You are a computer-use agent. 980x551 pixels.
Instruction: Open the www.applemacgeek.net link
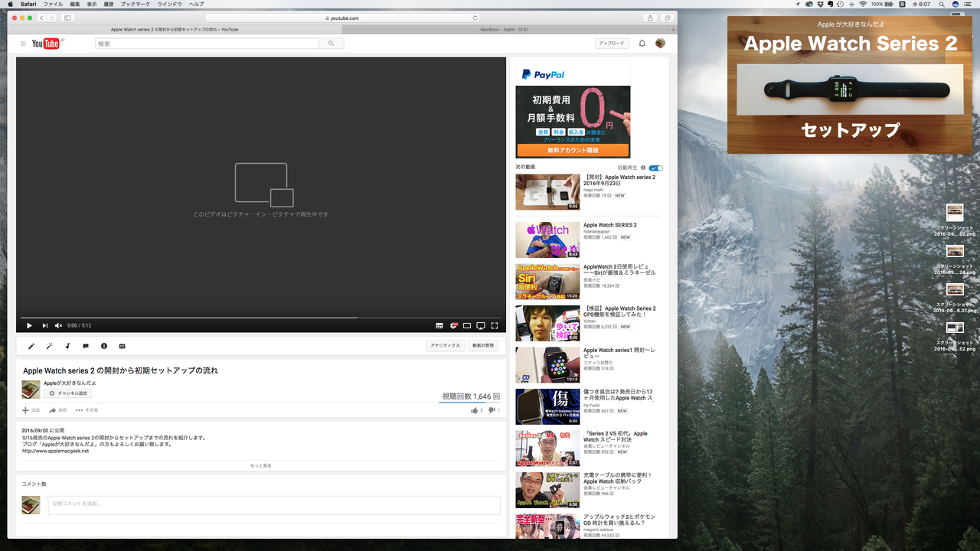coord(55,451)
